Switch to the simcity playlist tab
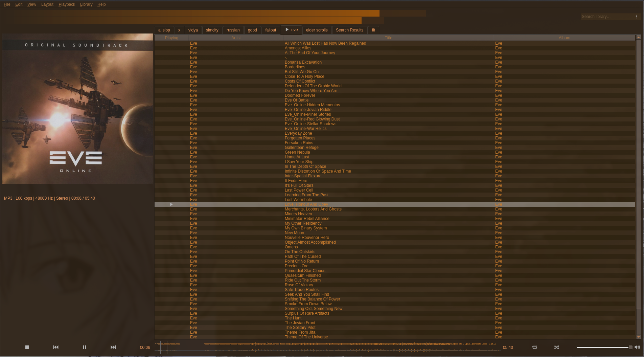Viewport: 644px width, 357px height. [x=212, y=30]
